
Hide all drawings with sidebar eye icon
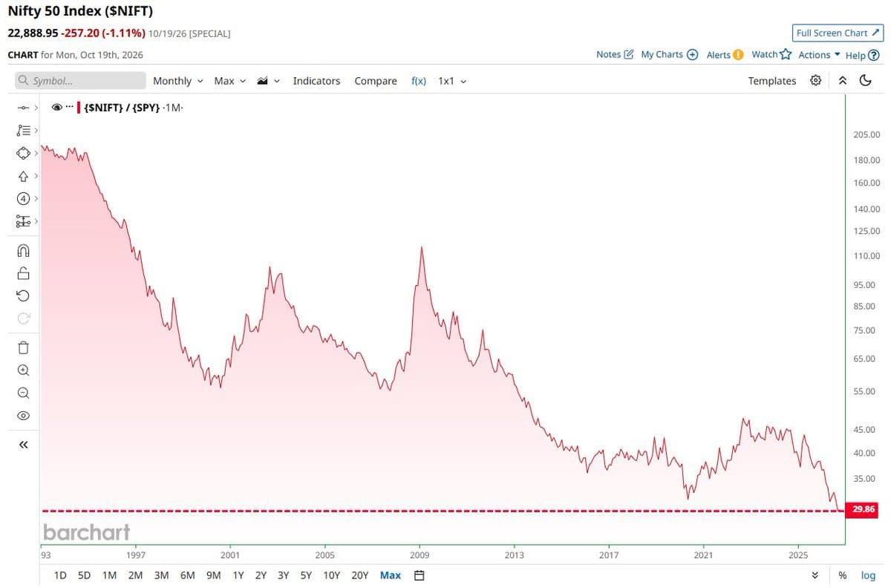tap(23, 416)
